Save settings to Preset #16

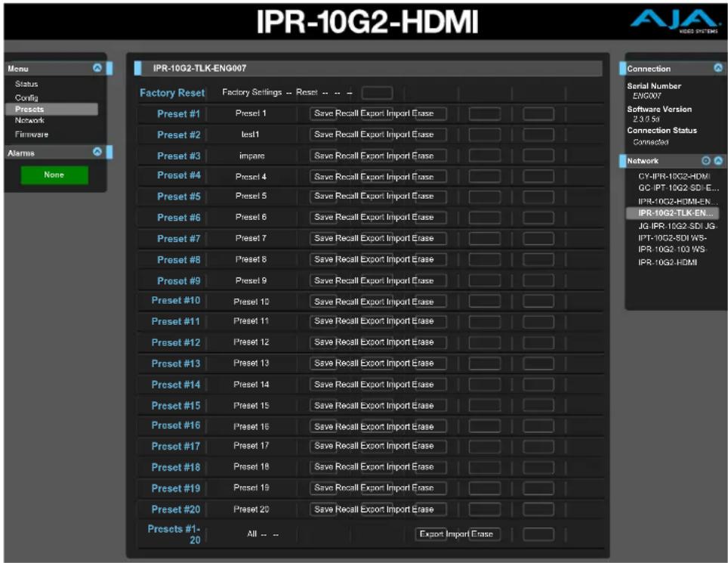[x=324, y=426]
